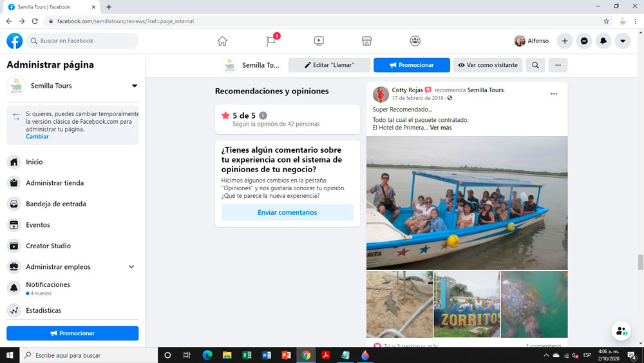The image size is (644, 363).
Task: Click the Windows Start button
Action: 10,355
